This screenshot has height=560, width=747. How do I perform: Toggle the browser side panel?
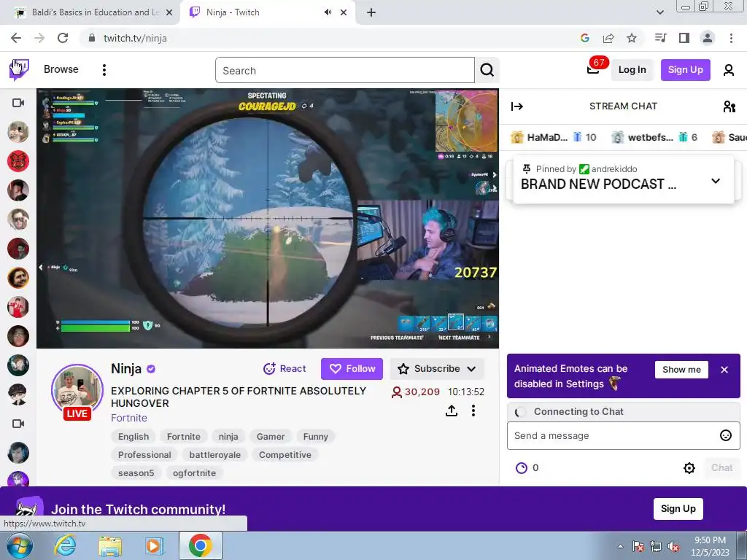pyautogui.click(x=684, y=38)
